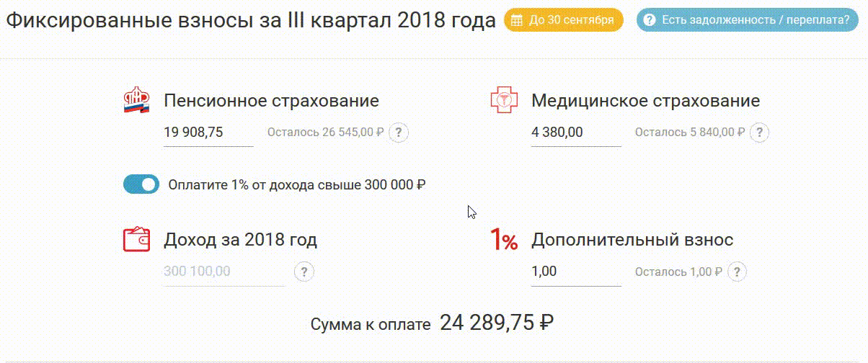Click the medical insurance cross icon
Screen dimensions: 868x363
(x=504, y=100)
